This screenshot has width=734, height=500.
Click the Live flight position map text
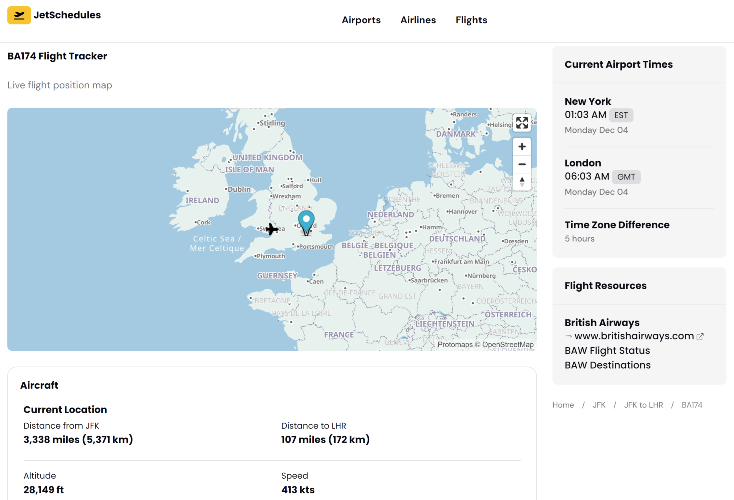[59, 85]
